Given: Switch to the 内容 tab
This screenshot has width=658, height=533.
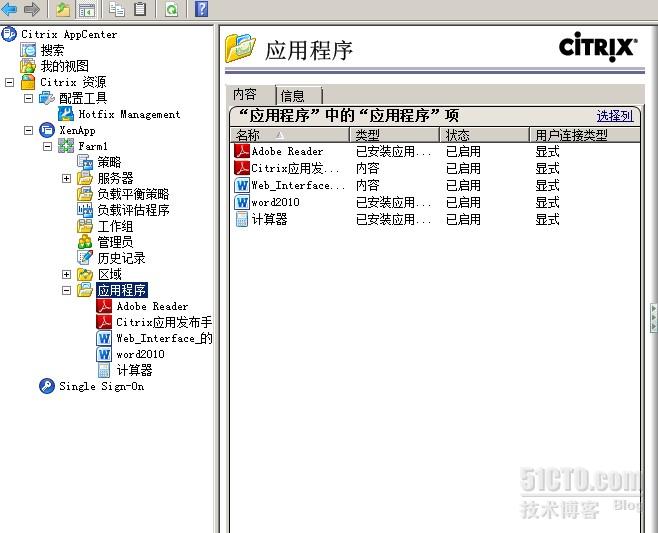Looking at the screenshot, I should [250, 94].
